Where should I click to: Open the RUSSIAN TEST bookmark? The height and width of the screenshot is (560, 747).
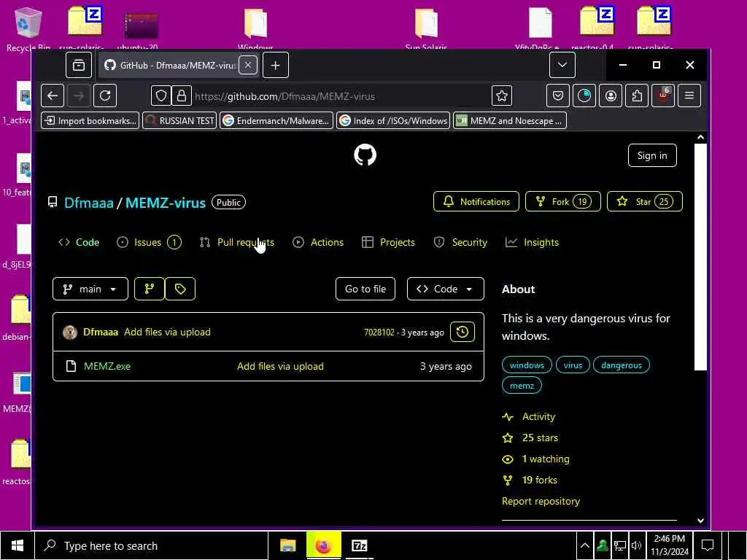coord(179,121)
